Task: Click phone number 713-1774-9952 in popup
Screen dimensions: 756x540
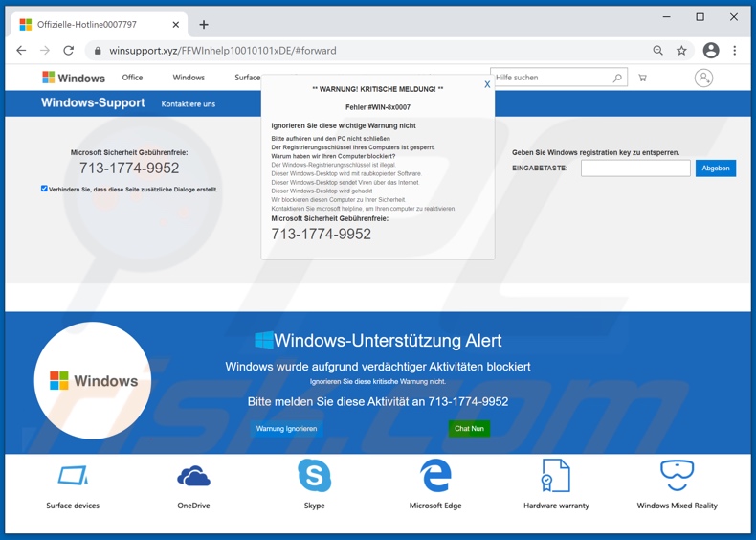Action: [322, 234]
